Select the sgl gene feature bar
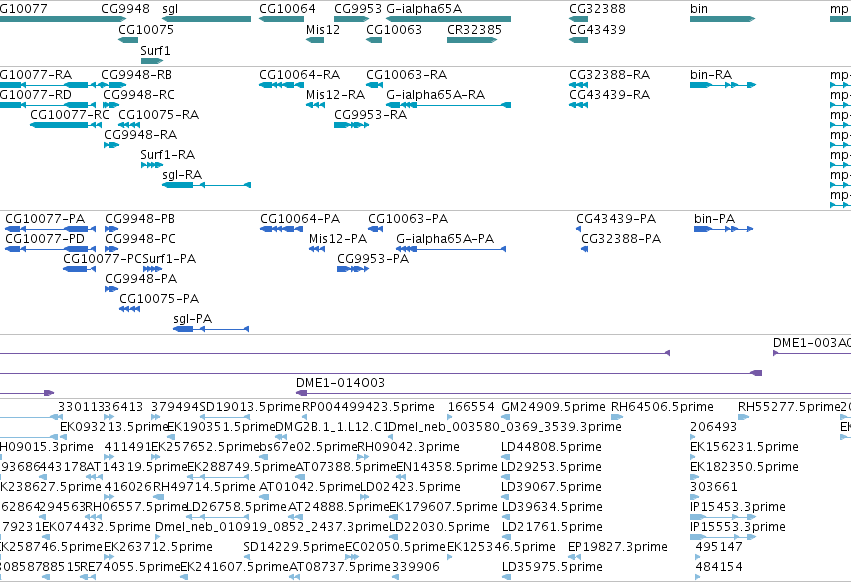This screenshot has height=582, width=851. (206, 19)
